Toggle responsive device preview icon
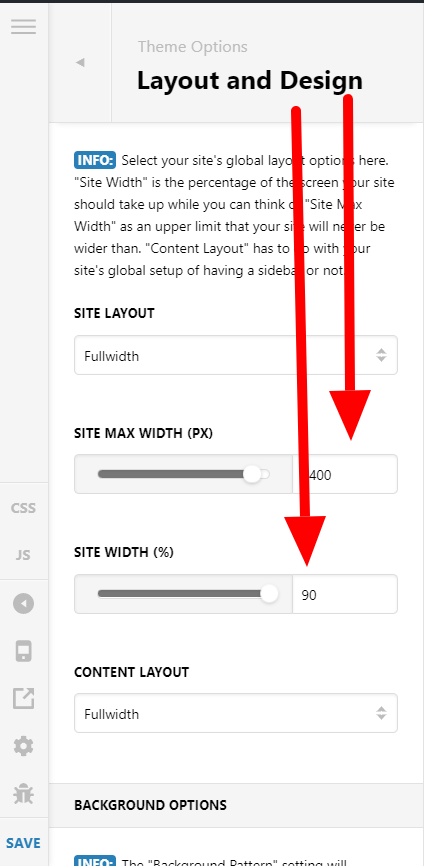 click(x=24, y=651)
